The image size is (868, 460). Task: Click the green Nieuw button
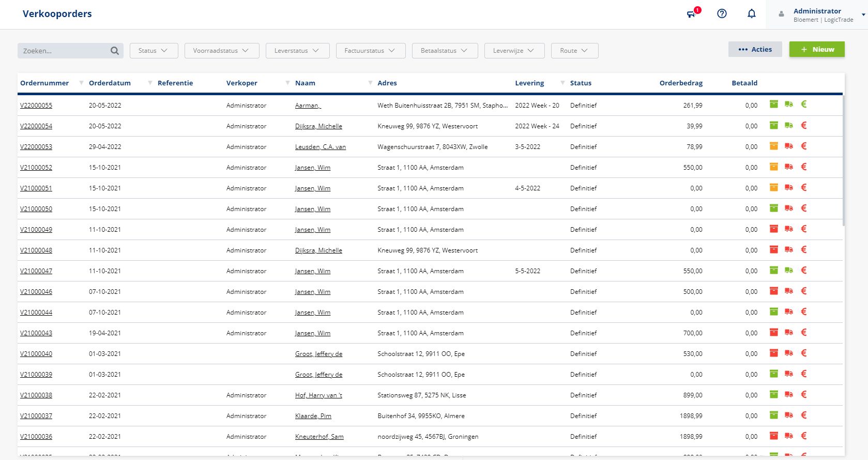(x=816, y=49)
